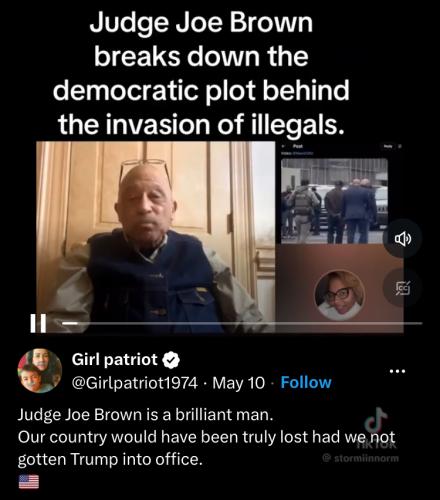The height and width of the screenshot is (500, 440).
Task: Toggle closed captions with the CC icon
Action: pos(403,288)
